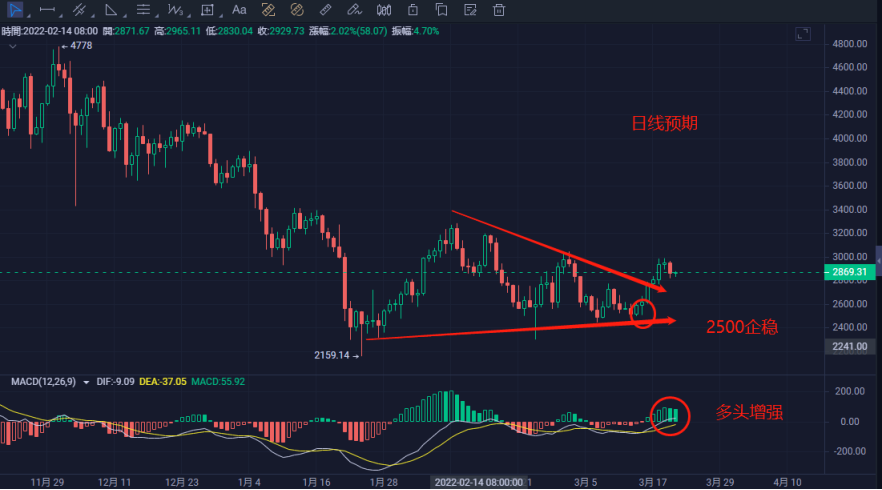Click the edit note icon
The image size is (882, 490).
pos(470,10)
